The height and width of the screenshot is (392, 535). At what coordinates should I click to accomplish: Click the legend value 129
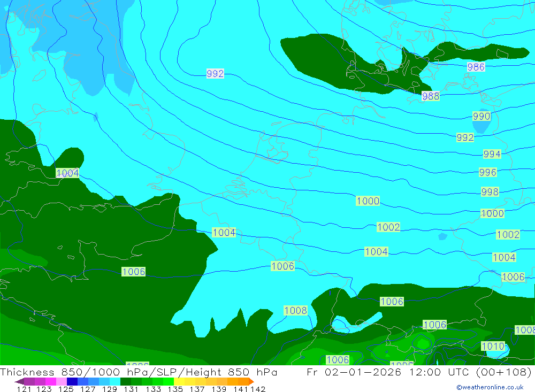tap(110, 389)
